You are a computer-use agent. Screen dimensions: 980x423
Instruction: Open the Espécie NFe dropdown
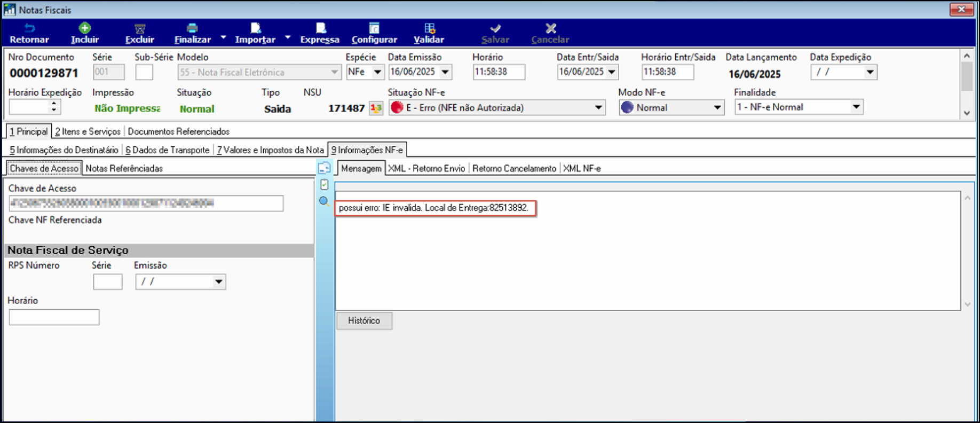point(377,72)
